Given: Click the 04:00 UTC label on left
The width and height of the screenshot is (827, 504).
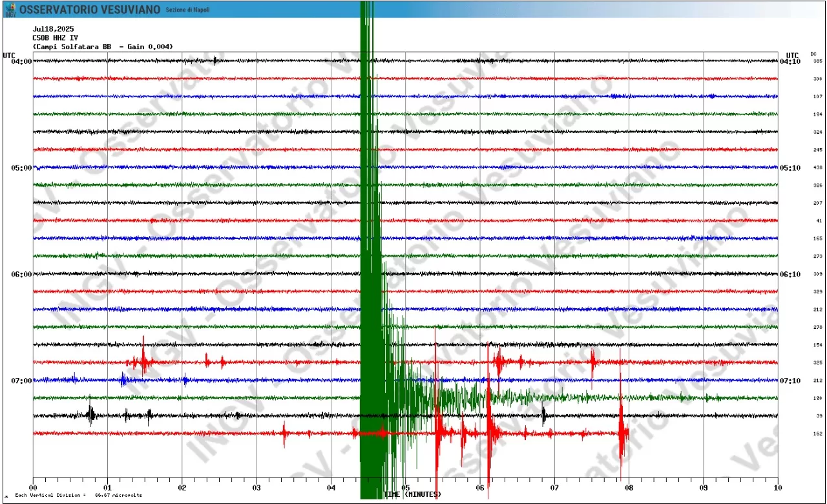Looking at the screenshot, I should pos(21,61).
